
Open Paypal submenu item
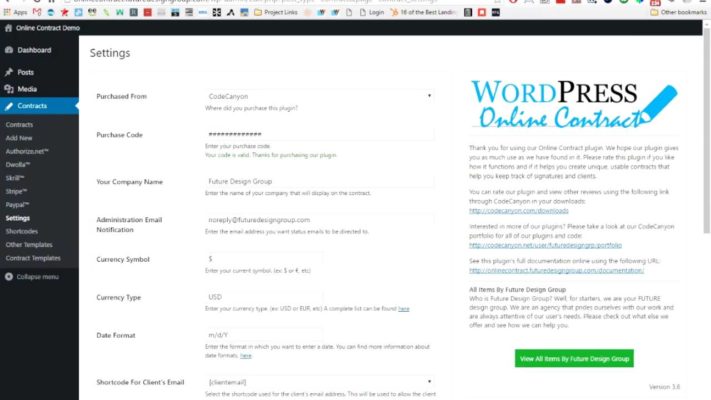(x=17, y=205)
